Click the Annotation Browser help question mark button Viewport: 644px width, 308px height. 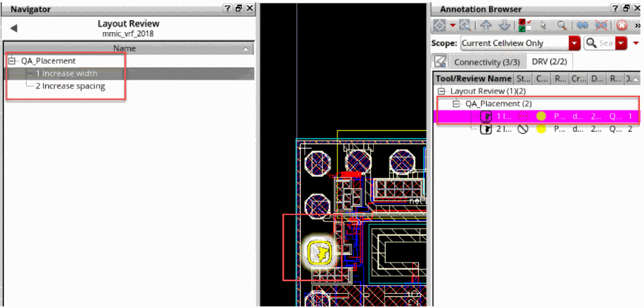pos(615,8)
